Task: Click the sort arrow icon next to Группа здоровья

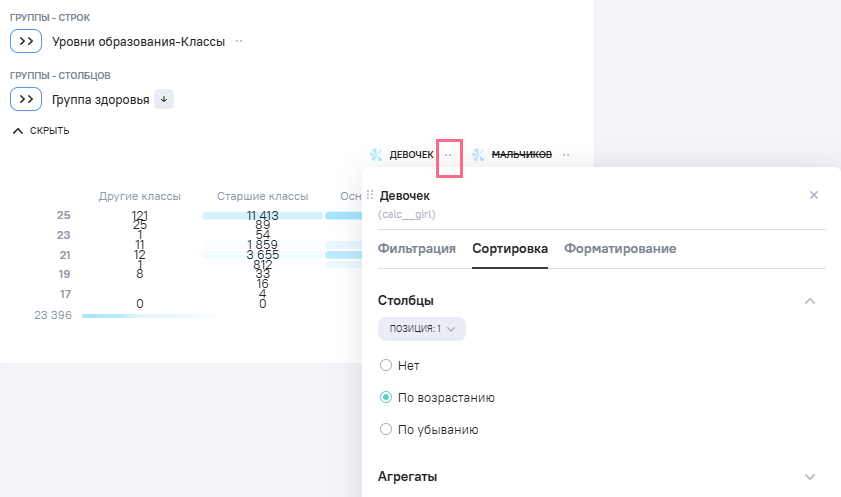Action: point(164,99)
